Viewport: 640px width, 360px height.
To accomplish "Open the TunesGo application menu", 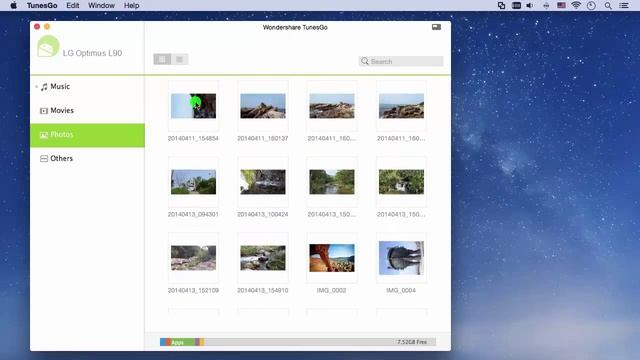I will pyautogui.click(x=42, y=6).
